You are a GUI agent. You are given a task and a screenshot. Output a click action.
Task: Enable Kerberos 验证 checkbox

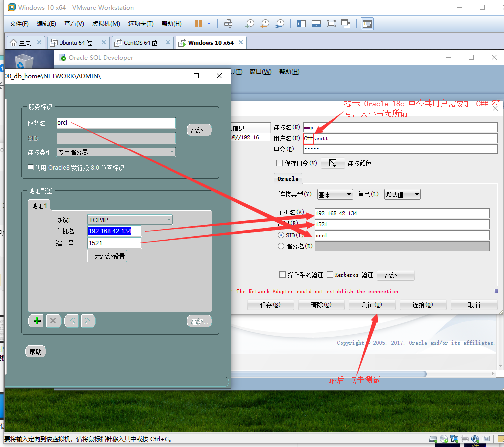pos(330,275)
